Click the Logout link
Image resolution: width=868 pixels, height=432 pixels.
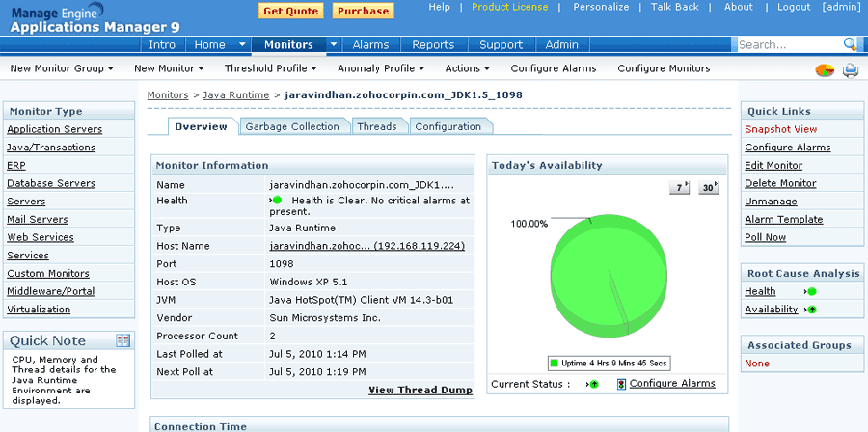pyautogui.click(x=794, y=7)
